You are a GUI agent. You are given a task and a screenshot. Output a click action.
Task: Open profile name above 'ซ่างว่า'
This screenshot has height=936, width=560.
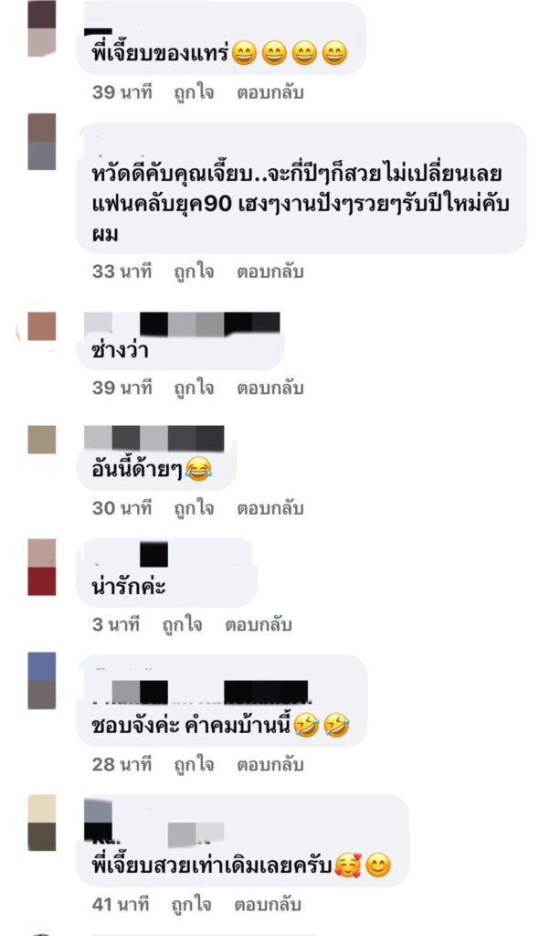[182, 324]
